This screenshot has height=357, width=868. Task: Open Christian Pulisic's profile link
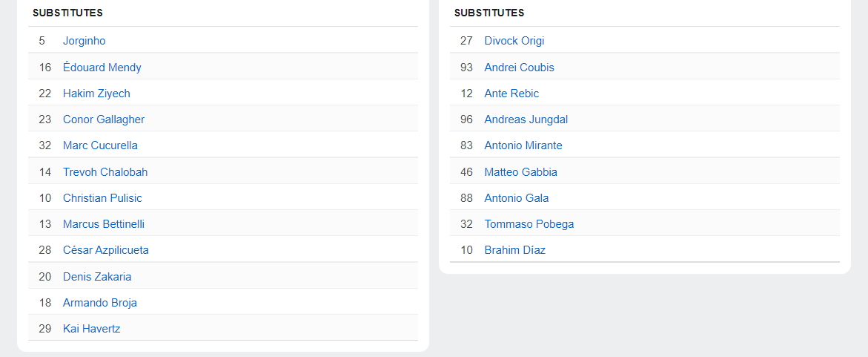pyautogui.click(x=102, y=198)
